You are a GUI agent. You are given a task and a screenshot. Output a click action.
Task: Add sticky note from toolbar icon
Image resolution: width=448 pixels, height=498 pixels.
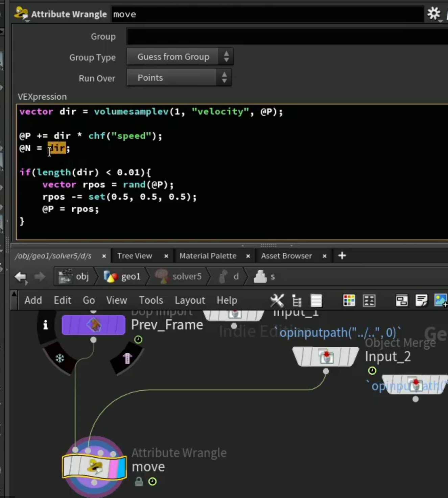[421, 300]
